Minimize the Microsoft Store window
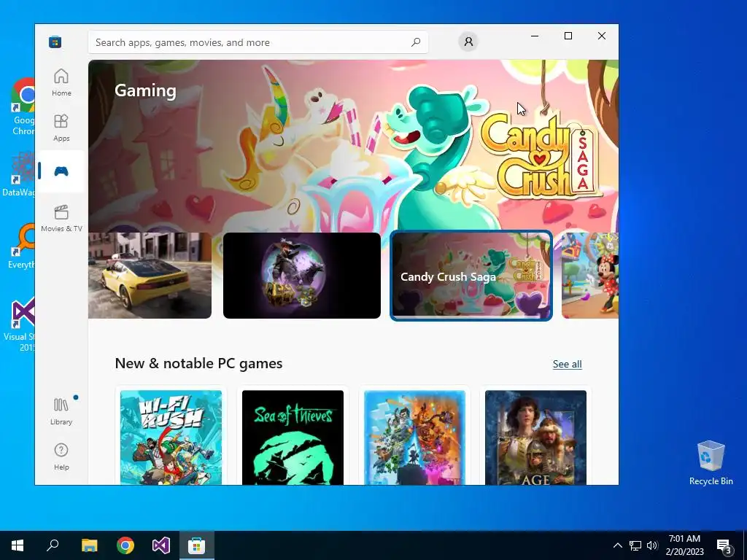Image resolution: width=747 pixels, height=560 pixels. [535, 36]
